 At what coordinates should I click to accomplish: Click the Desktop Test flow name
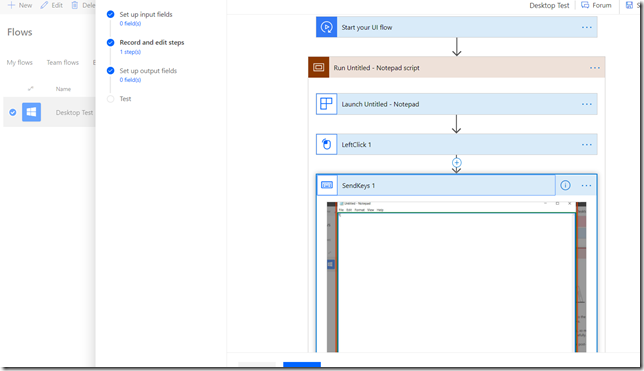click(x=74, y=112)
